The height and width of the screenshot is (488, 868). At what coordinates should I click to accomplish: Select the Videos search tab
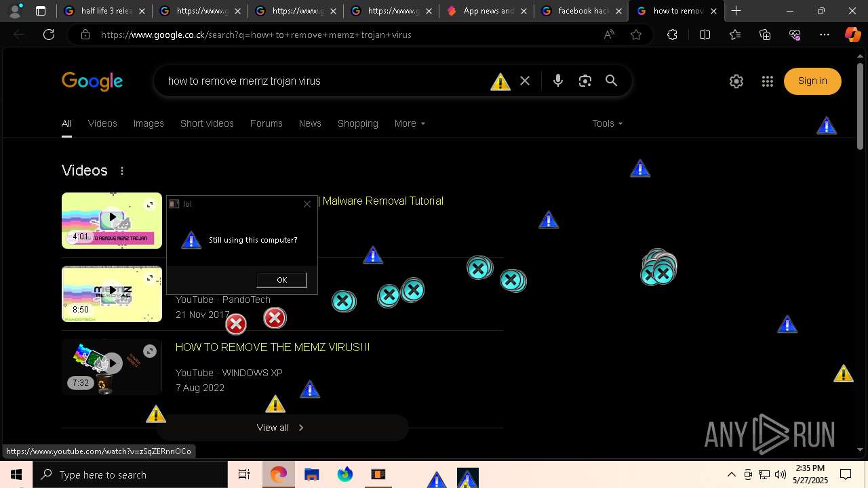click(x=102, y=123)
